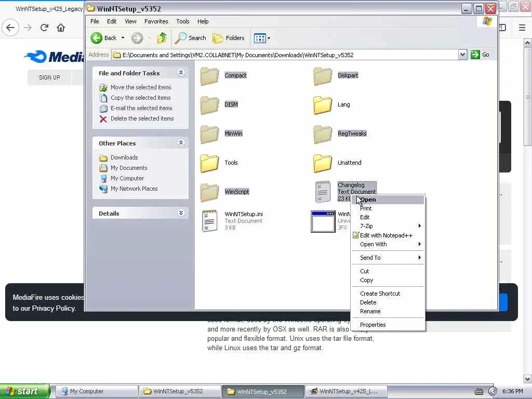Select the Compact folder icon
The width and height of the screenshot is (532, 399).
[209, 76]
